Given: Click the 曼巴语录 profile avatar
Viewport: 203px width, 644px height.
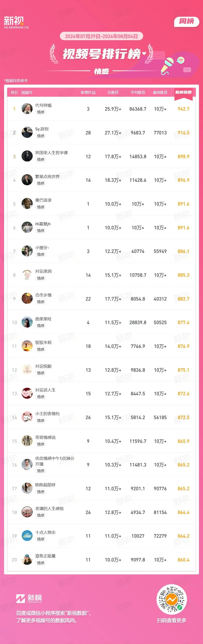Looking at the screenshot, I should coord(27,204).
